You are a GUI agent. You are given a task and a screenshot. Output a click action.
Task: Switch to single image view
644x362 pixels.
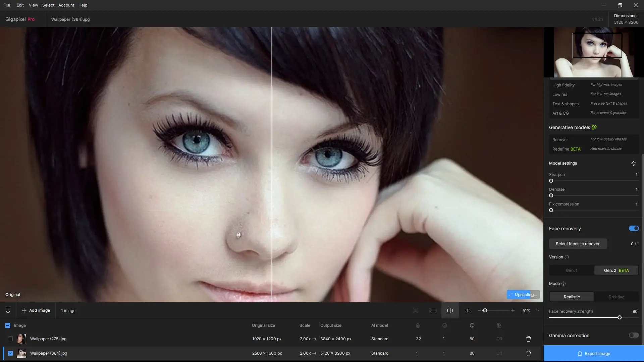click(x=433, y=310)
